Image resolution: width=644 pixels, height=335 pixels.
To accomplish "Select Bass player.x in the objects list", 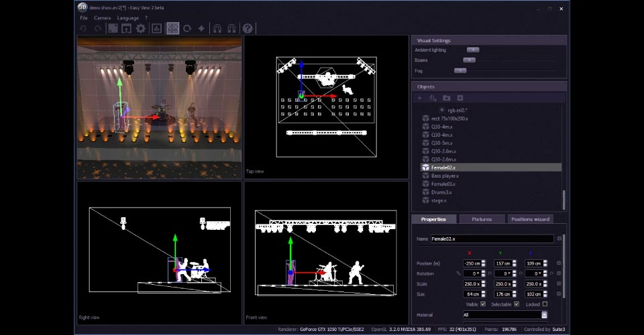I will 445,176.
